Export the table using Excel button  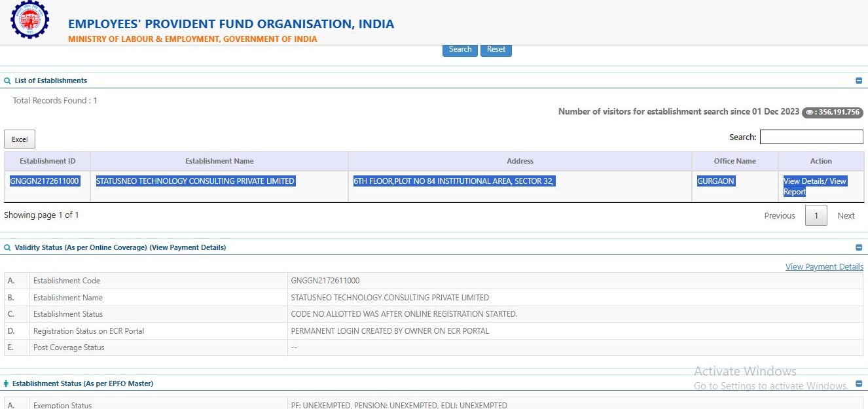click(20, 139)
